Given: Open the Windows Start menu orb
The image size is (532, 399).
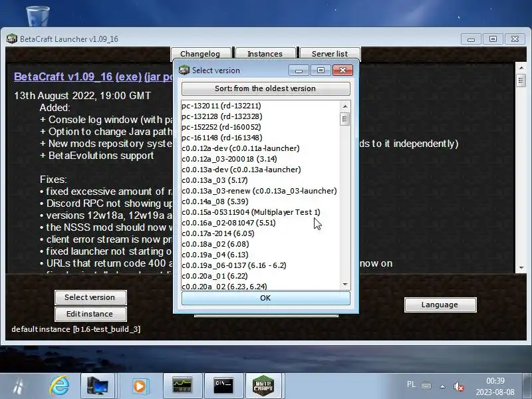Looking at the screenshot, I should pos(19,386).
